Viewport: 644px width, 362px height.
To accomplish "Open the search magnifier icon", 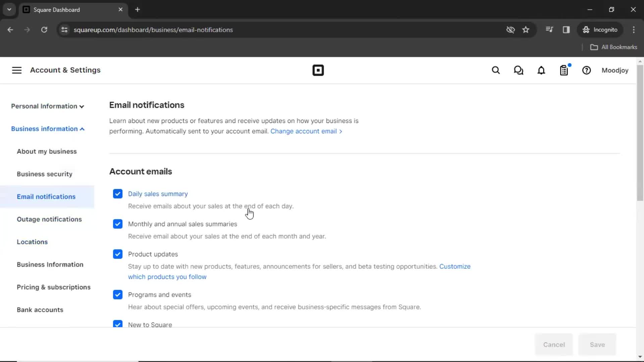I will (496, 70).
